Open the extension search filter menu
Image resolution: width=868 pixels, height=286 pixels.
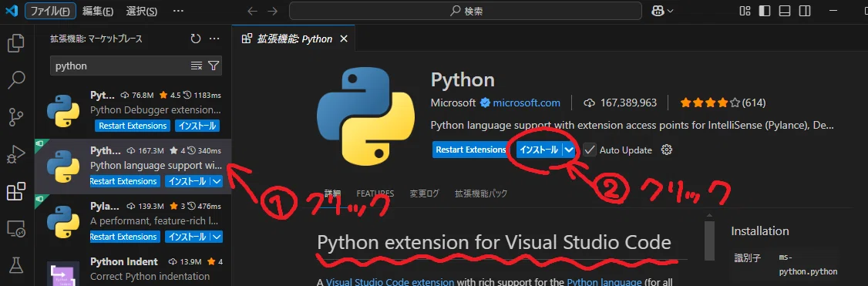coord(214,66)
